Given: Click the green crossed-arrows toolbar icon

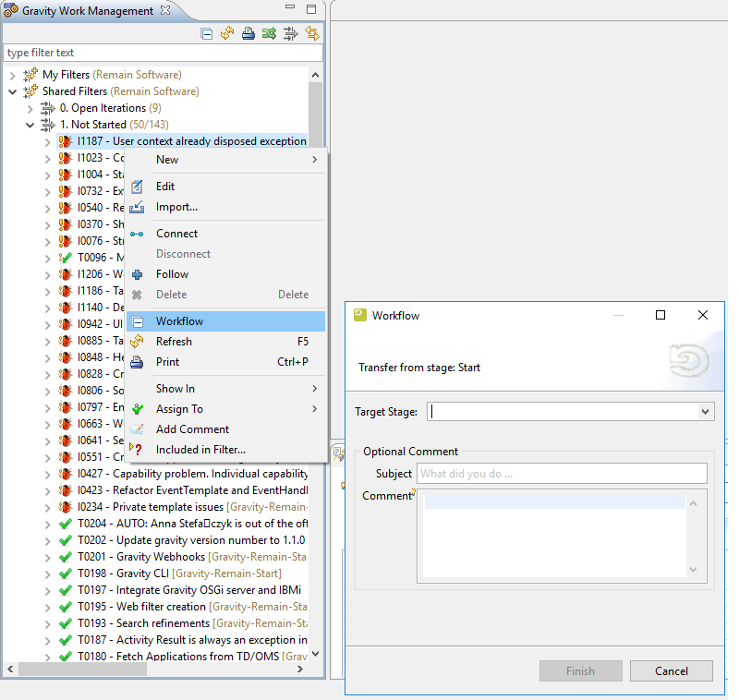Looking at the screenshot, I should tap(269, 34).
